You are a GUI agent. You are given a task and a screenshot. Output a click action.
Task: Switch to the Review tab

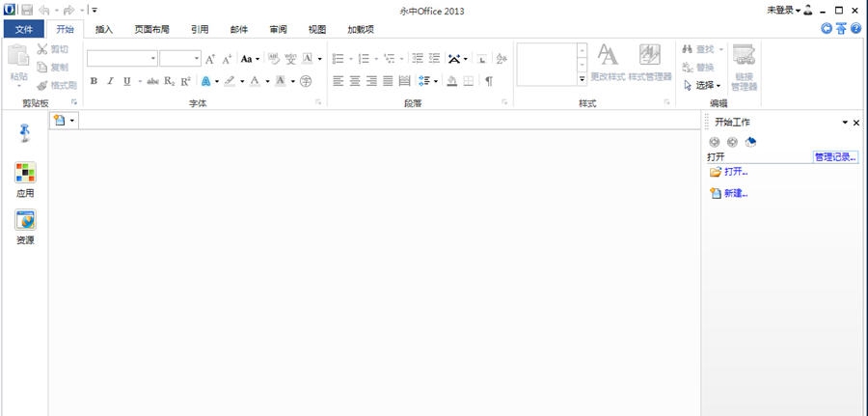278,29
